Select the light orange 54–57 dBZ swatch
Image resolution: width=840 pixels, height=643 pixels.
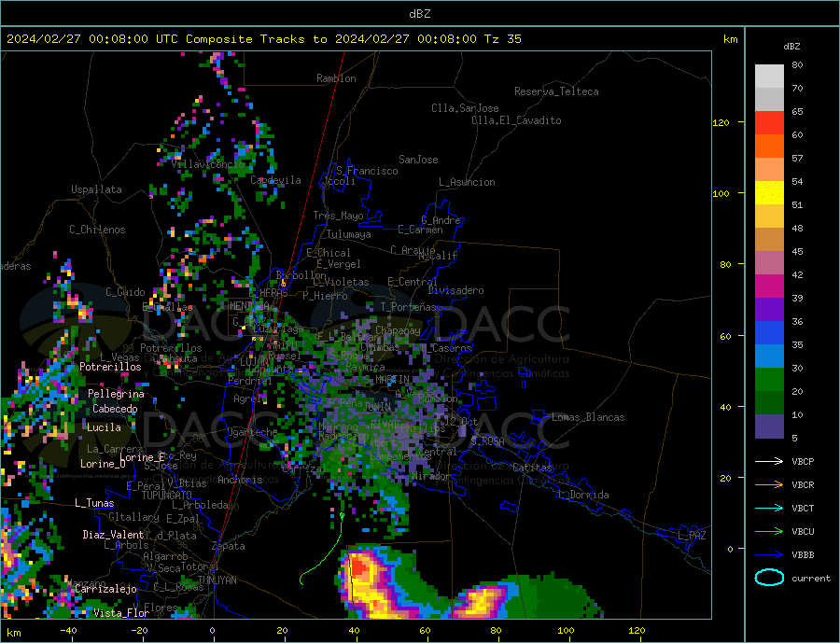(769, 169)
